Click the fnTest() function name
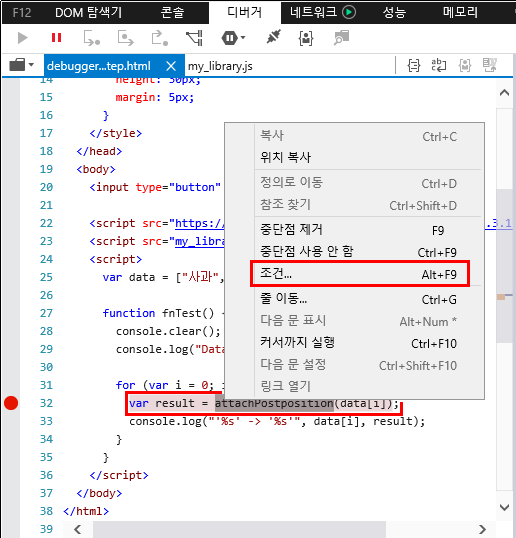Screen dimensions: 516x538 click(188, 313)
